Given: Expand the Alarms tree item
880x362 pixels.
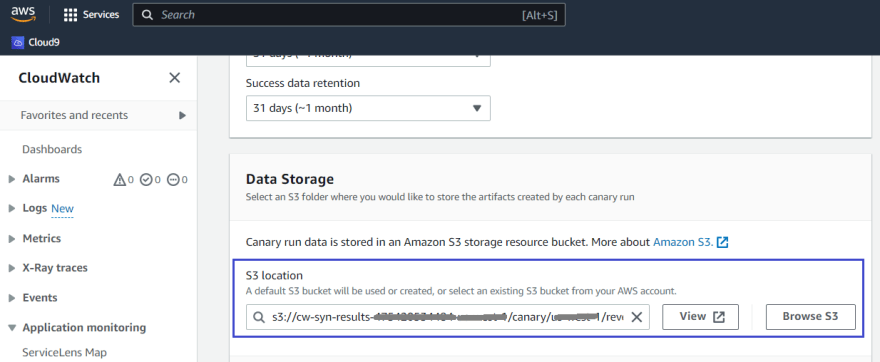Looking at the screenshot, I should click(x=12, y=179).
